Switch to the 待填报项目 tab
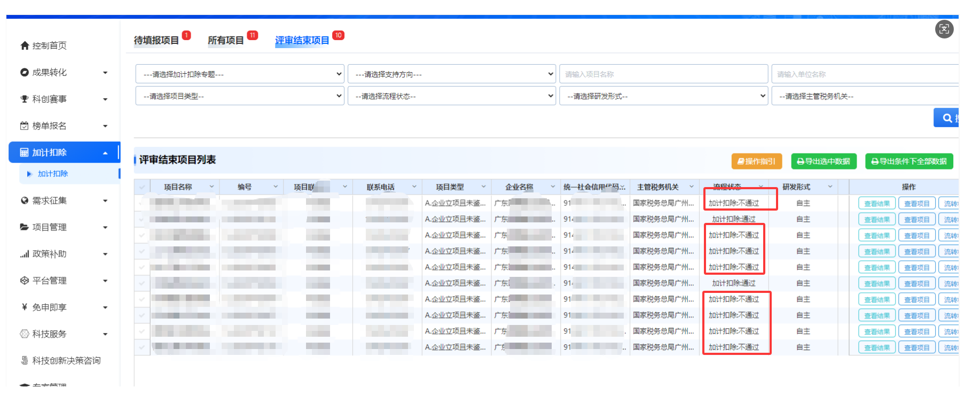Viewport: 980px width, 395px height. [156, 41]
